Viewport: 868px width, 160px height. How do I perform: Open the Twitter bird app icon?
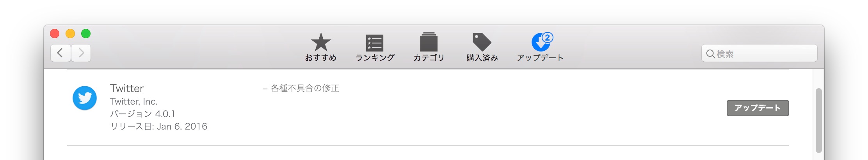[x=85, y=98]
